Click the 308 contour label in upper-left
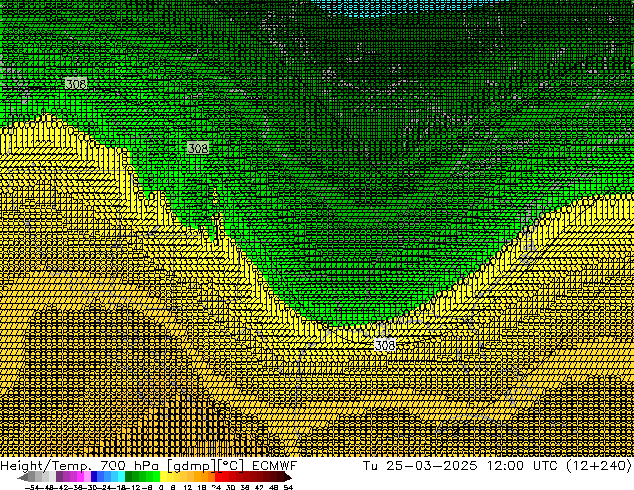 click(x=75, y=84)
